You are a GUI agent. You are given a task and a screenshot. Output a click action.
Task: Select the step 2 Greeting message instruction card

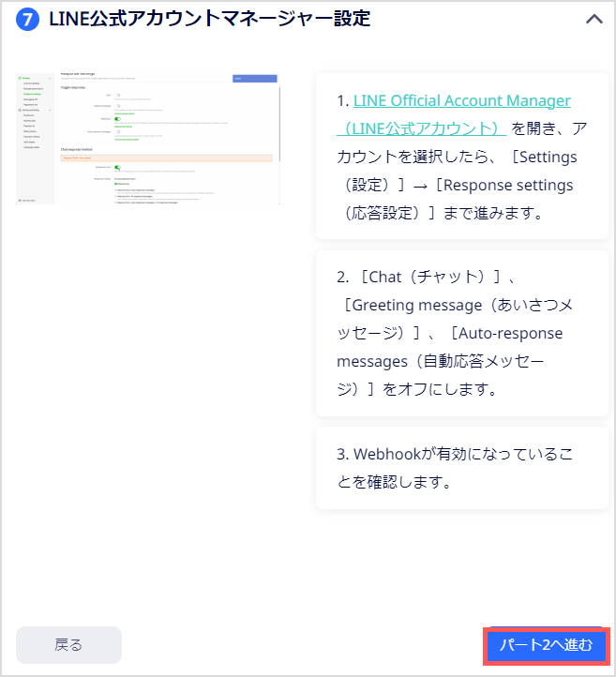(462, 333)
